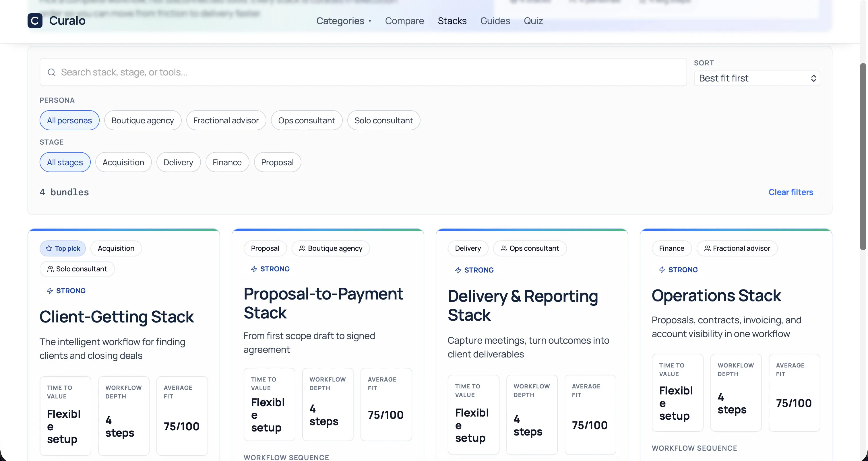Click the Delivery tag on Delivery & Reporting card

(x=468, y=248)
